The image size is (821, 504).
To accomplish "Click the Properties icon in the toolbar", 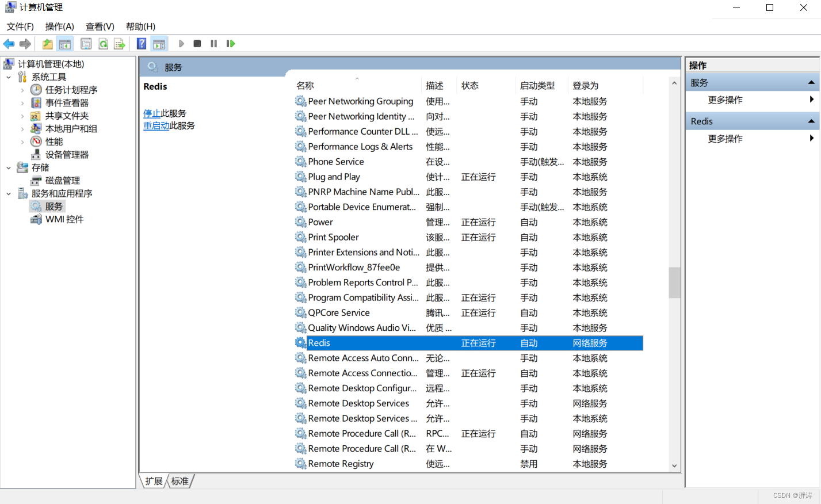I will (x=86, y=44).
